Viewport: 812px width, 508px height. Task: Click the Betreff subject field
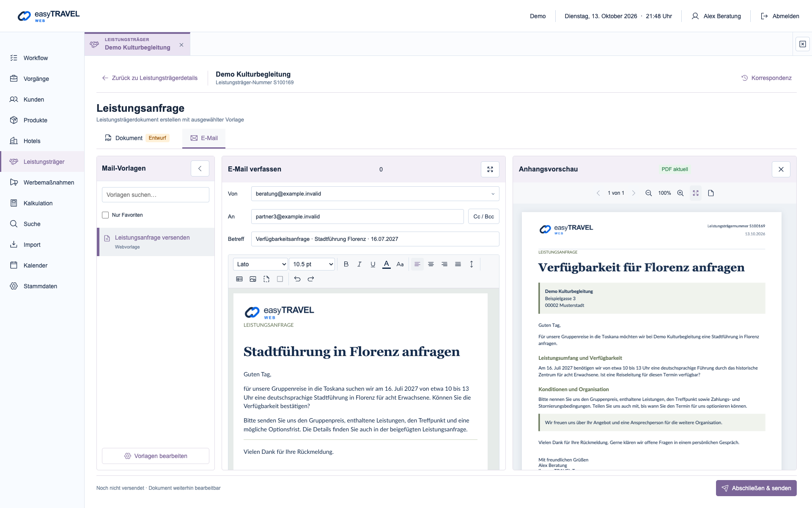[375, 239]
